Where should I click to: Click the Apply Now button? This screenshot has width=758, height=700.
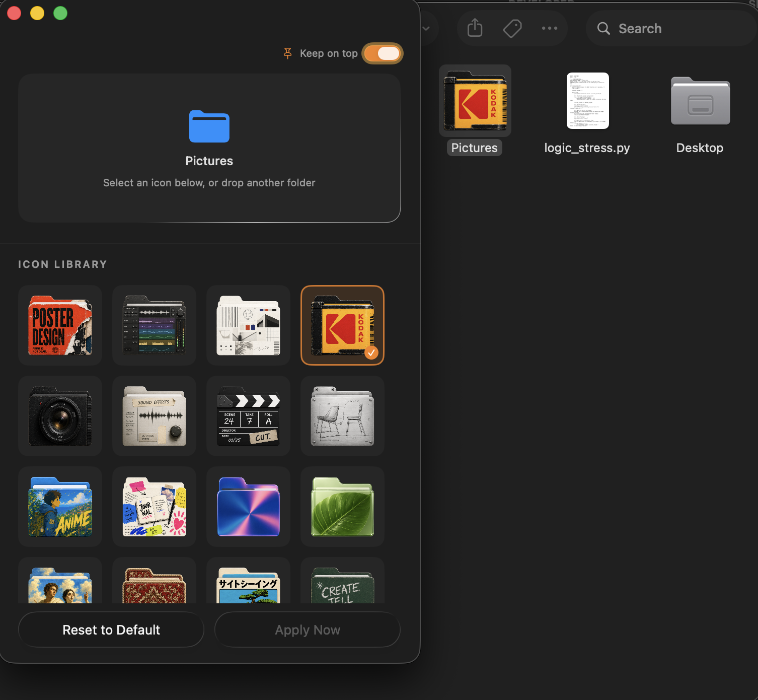tap(308, 629)
